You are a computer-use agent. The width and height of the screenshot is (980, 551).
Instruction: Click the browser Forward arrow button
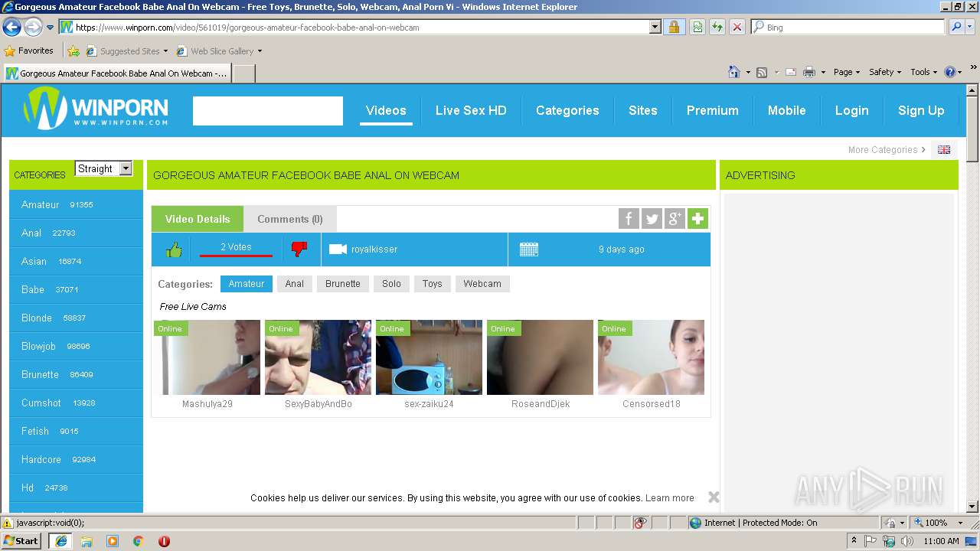tap(33, 28)
